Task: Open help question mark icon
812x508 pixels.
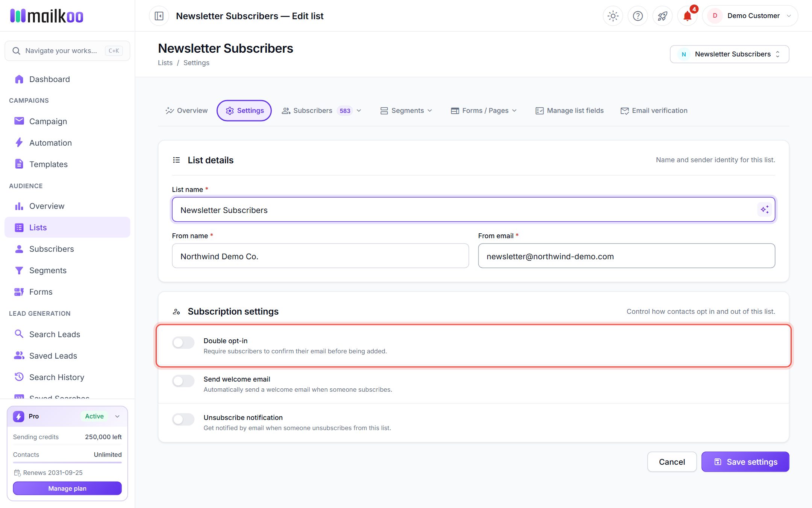Action: pyautogui.click(x=638, y=16)
